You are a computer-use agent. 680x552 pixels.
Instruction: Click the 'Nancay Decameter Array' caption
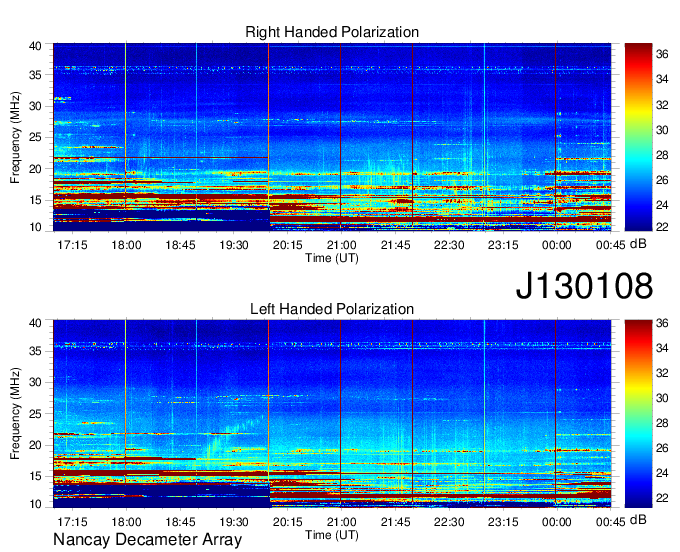147,540
